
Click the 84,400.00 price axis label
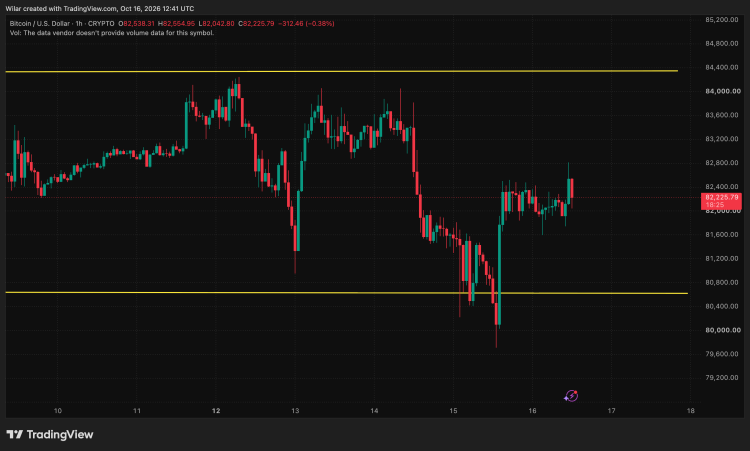(722, 67)
